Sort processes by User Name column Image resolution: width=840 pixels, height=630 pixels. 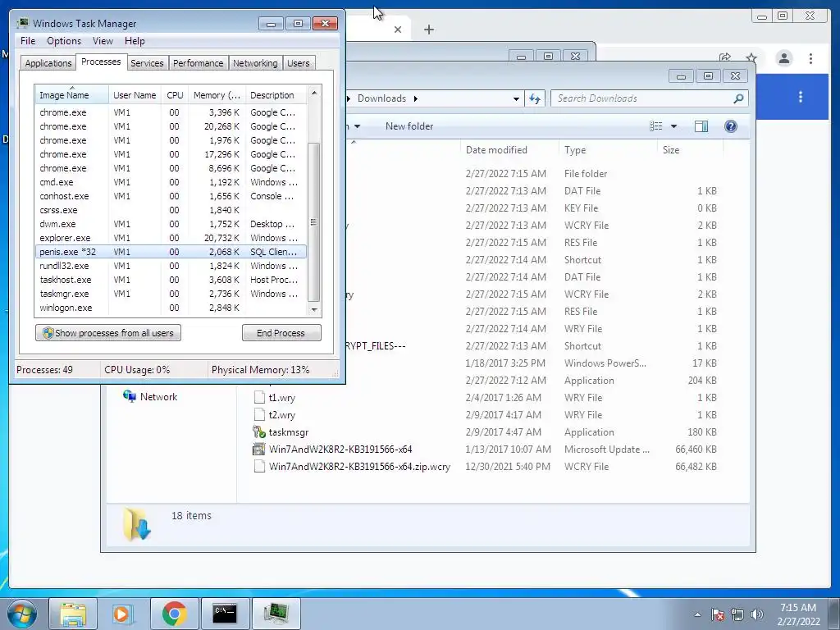pos(135,95)
